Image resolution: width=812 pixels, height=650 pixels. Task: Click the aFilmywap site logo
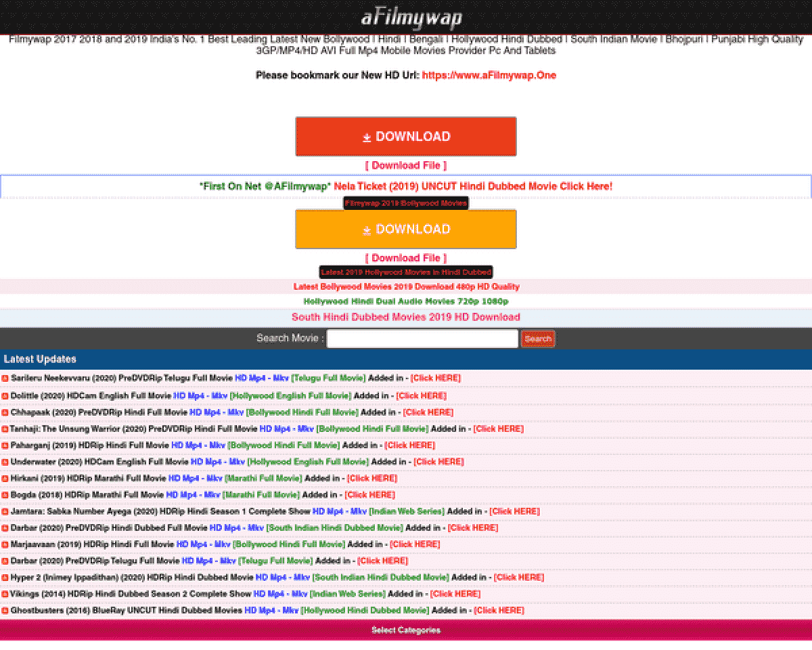(411, 18)
